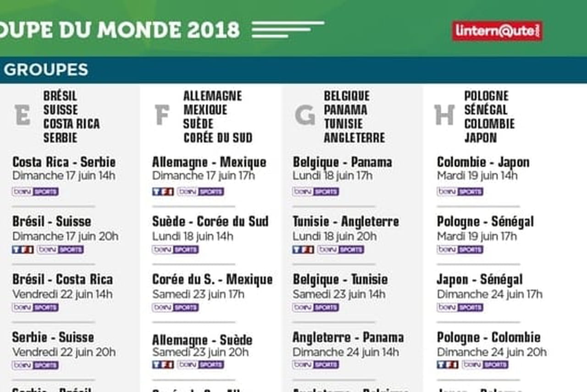
Task: Click beIN Sports logo under Costa Rica - Serbie
Action: point(35,192)
